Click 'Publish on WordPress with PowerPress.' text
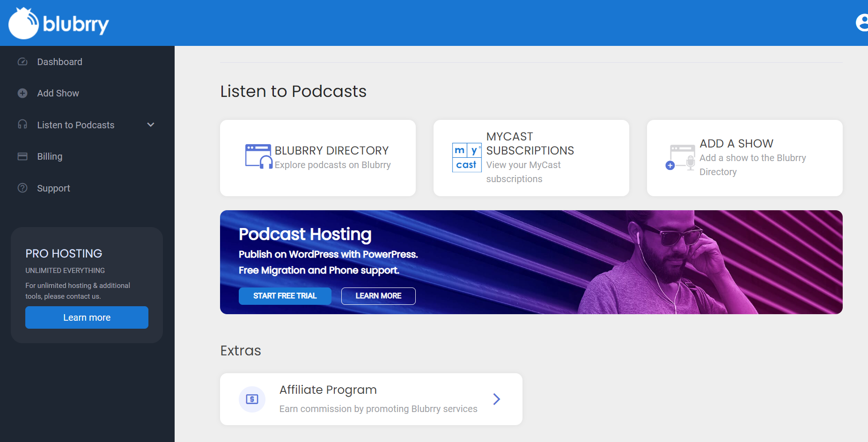 pyautogui.click(x=328, y=254)
